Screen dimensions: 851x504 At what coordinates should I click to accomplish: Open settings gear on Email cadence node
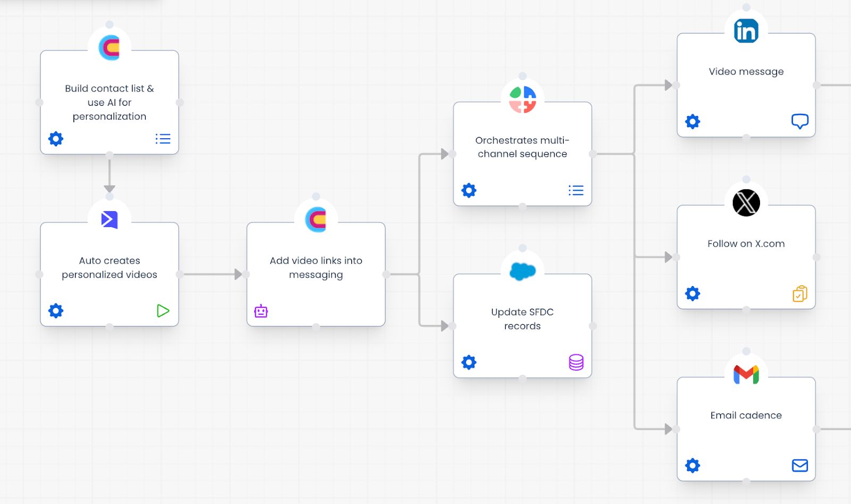[693, 466]
